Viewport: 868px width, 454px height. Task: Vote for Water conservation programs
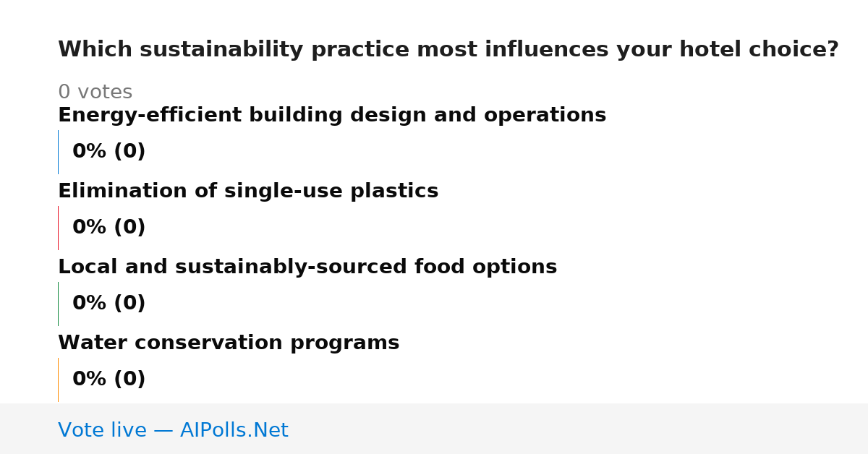229,343
